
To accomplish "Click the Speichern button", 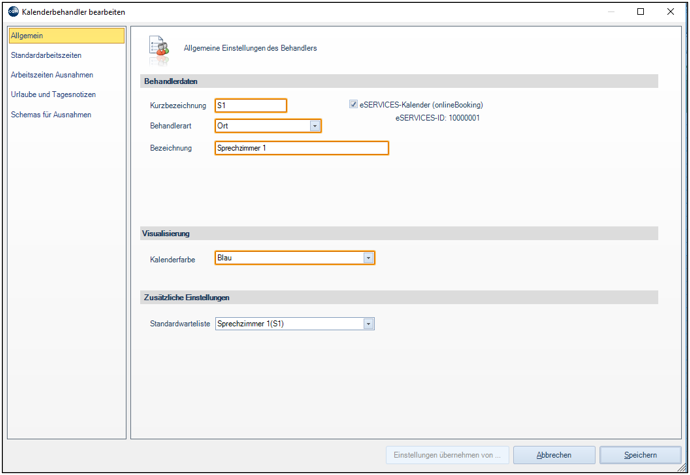I will [x=640, y=455].
